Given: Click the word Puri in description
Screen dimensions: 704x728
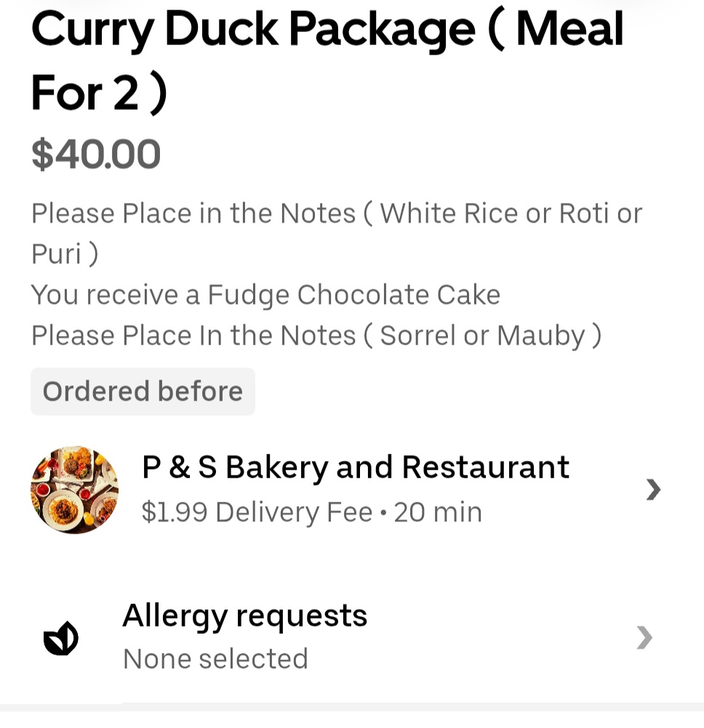Looking at the screenshot, I should click(55, 255).
